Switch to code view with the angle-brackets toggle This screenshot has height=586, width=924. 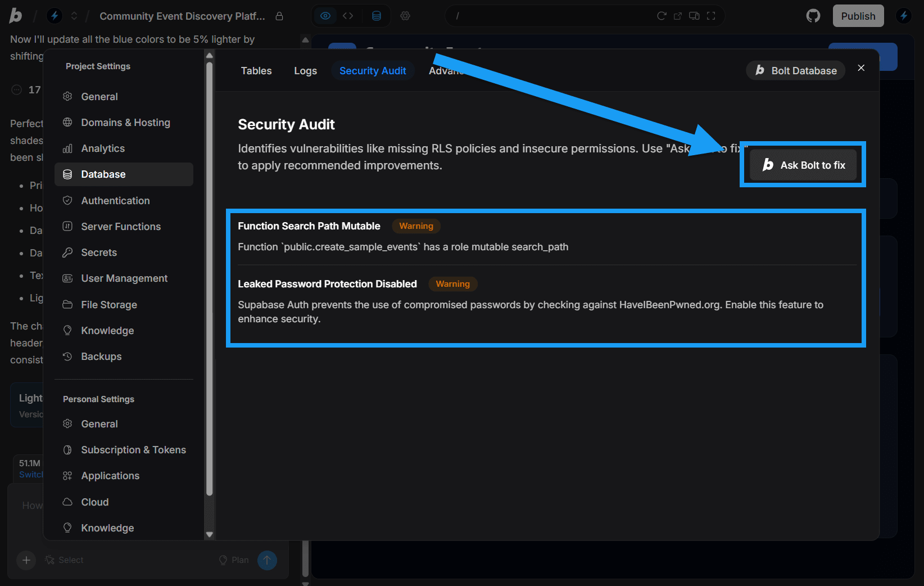(348, 16)
